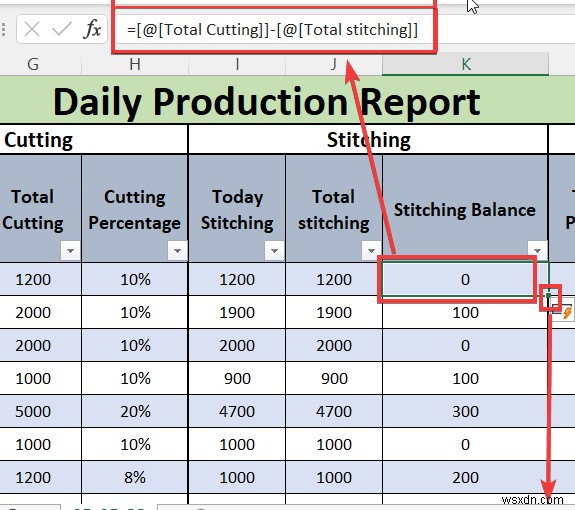This screenshot has width=575, height=510.
Task: Select the Stitching Balance cell showing 300
Action: (x=465, y=411)
